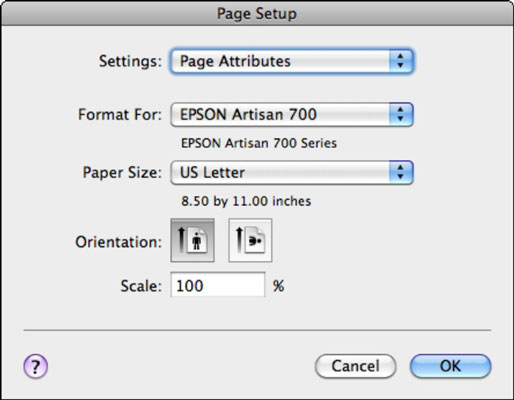Image resolution: width=514 pixels, height=400 pixels.
Task: Click the Scale label text
Action: pyautogui.click(x=141, y=286)
